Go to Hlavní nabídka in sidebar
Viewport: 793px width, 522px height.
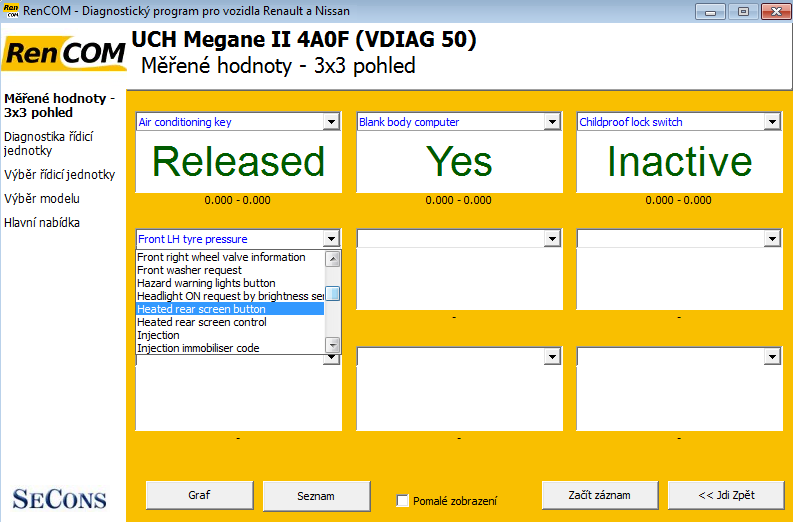pos(42,222)
